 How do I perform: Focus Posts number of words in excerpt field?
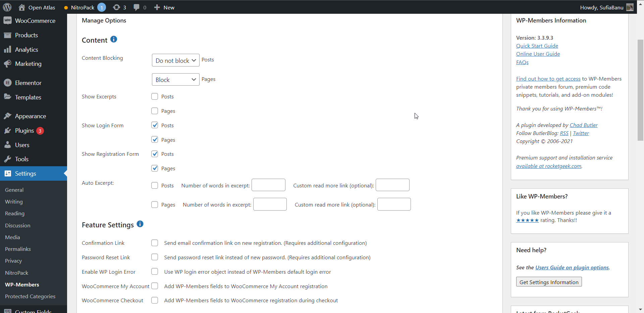coord(268,185)
